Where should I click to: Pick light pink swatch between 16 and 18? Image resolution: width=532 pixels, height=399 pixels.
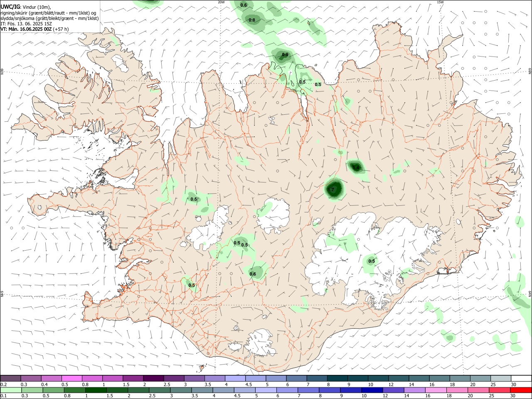click(x=436, y=390)
